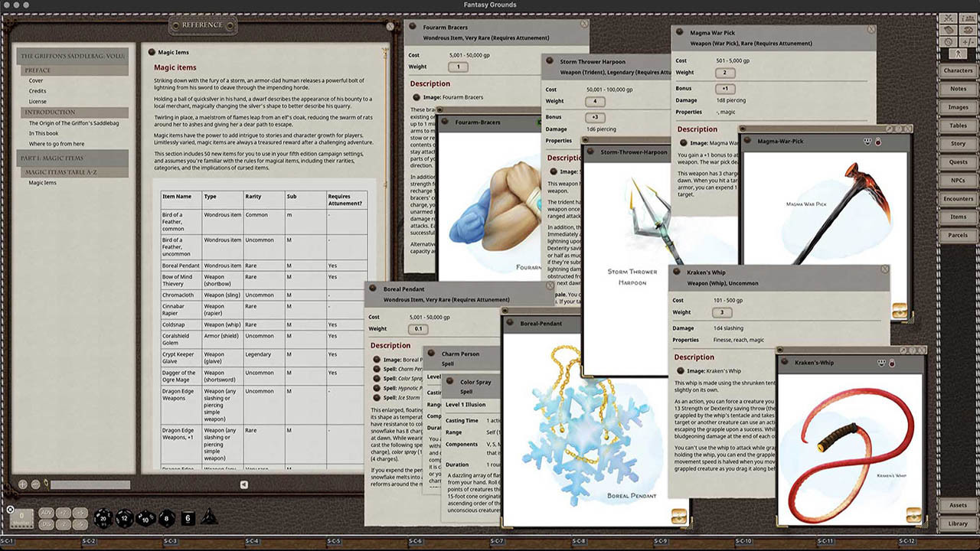Switch to the Tables sidebar tab
980x551 pixels.
[x=959, y=126]
